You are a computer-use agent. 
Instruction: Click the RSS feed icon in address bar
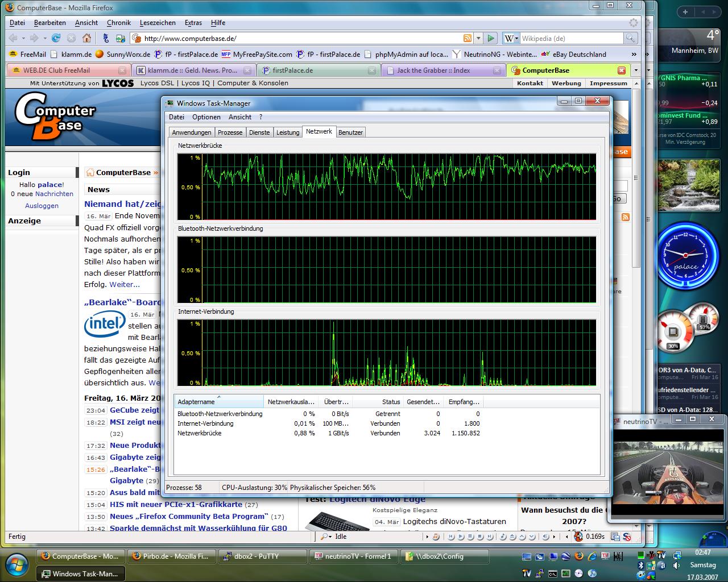pos(467,38)
